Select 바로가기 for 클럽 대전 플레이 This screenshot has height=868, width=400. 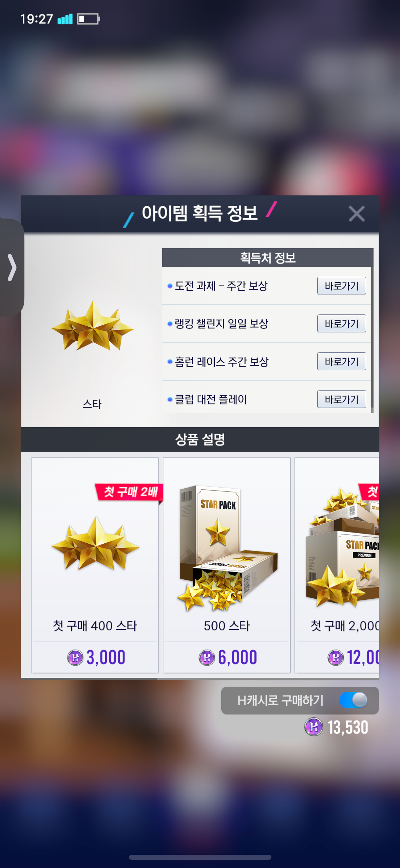click(x=341, y=399)
